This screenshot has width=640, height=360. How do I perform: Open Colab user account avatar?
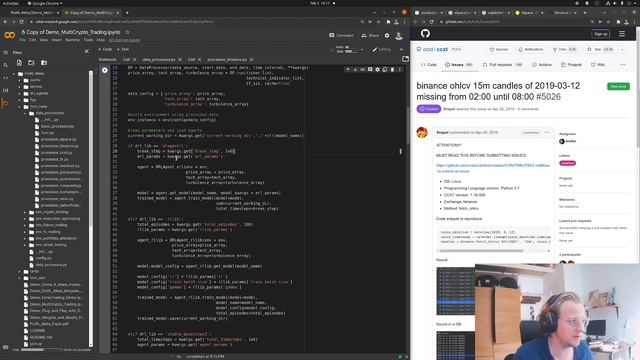399,36
